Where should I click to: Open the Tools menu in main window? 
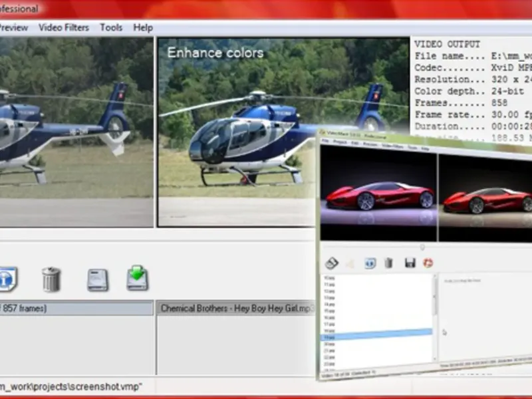point(111,27)
